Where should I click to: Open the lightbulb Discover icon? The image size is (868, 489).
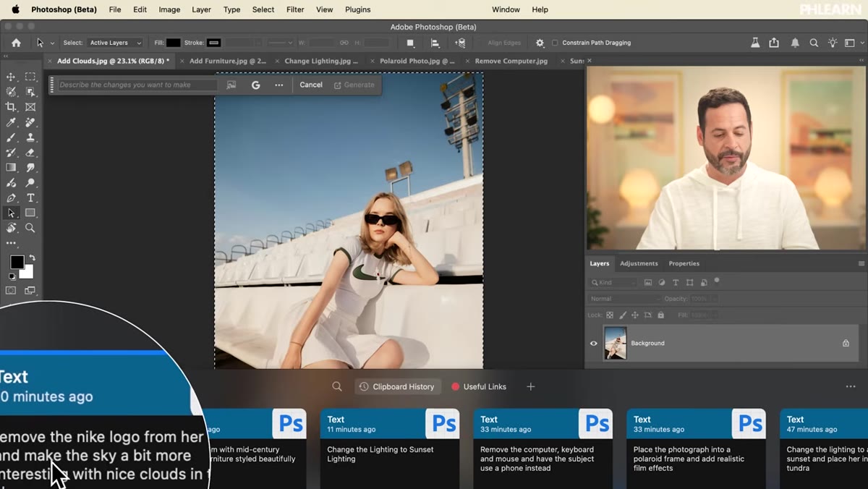point(833,43)
